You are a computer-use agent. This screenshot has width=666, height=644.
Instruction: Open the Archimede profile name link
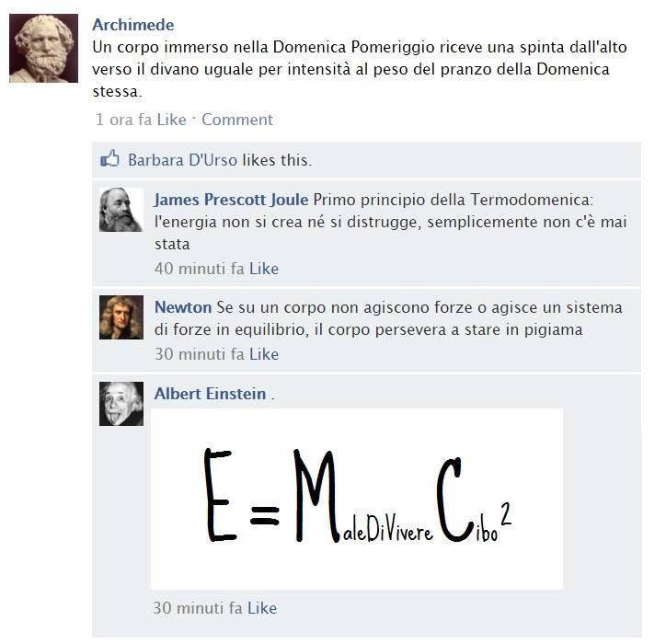click(x=133, y=25)
